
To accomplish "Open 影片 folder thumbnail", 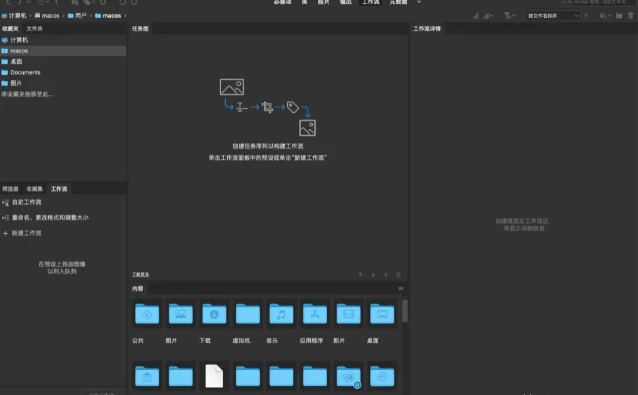I will click(x=348, y=314).
